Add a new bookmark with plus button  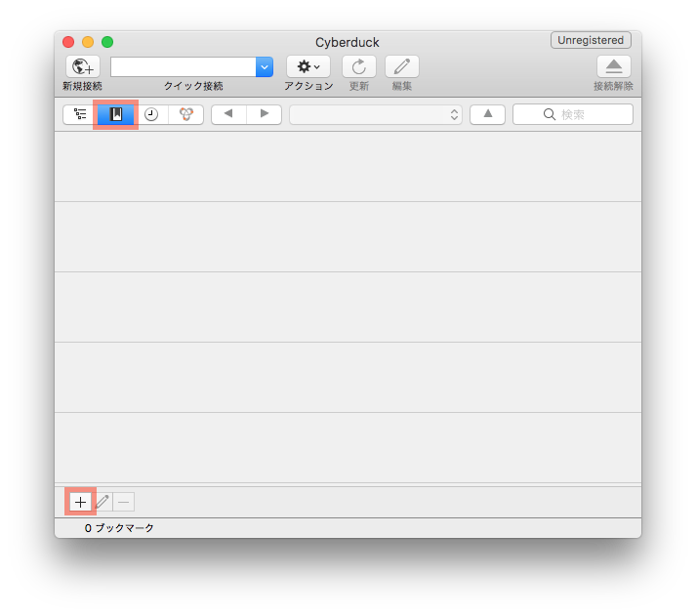(80, 502)
